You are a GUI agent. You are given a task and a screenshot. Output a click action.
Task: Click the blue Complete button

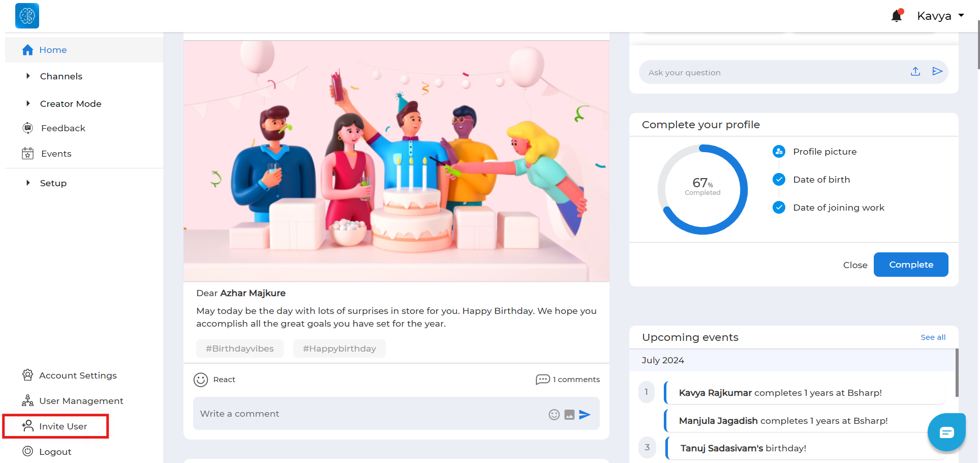[x=911, y=265]
